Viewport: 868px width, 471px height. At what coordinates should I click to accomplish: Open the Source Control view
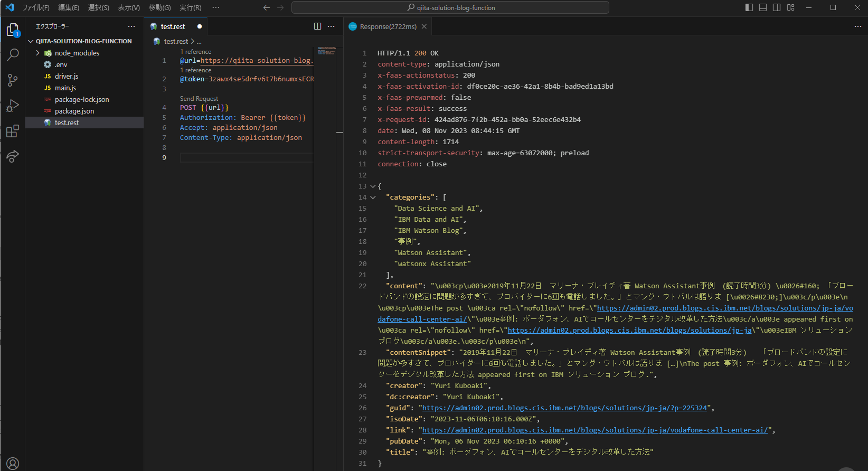click(x=13, y=80)
